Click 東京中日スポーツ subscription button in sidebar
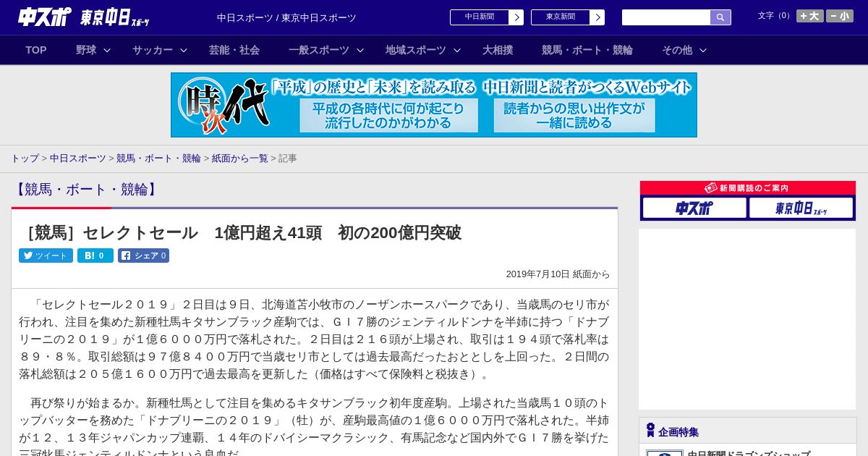 coord(801,208)
